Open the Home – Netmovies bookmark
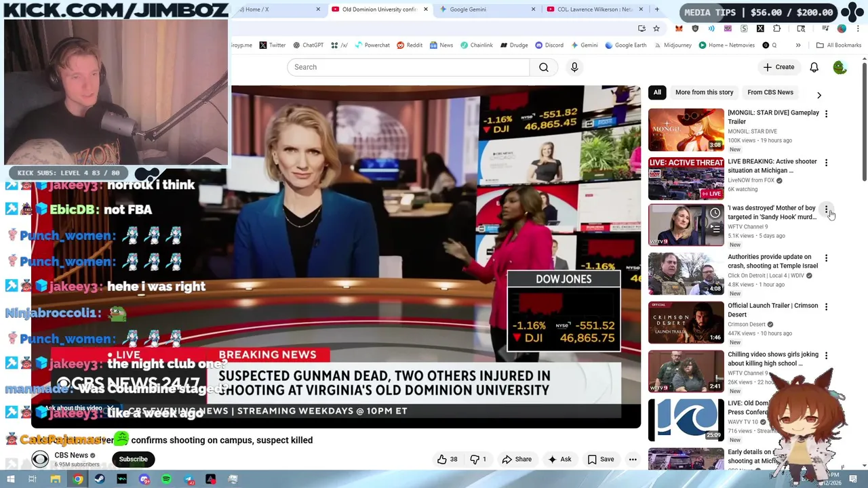The width and height of the screenshot is (868, 488). pos(726,45)
